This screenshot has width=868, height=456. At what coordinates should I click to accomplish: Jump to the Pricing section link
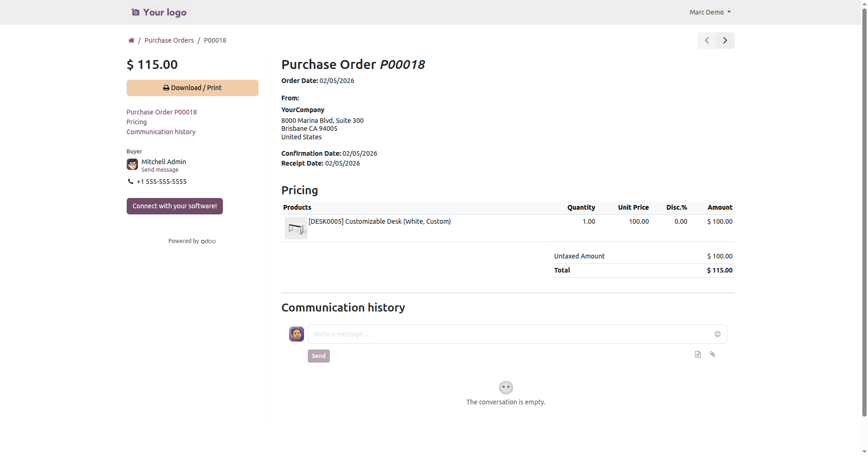pos(137,122)
